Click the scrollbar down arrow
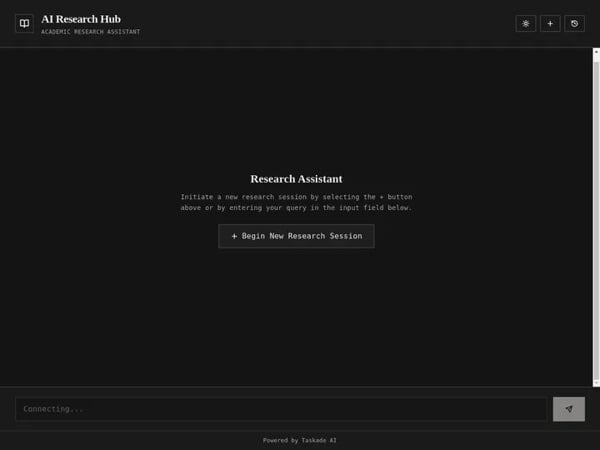This screenshot has width=600, height=450. click(x=596, y=383)
